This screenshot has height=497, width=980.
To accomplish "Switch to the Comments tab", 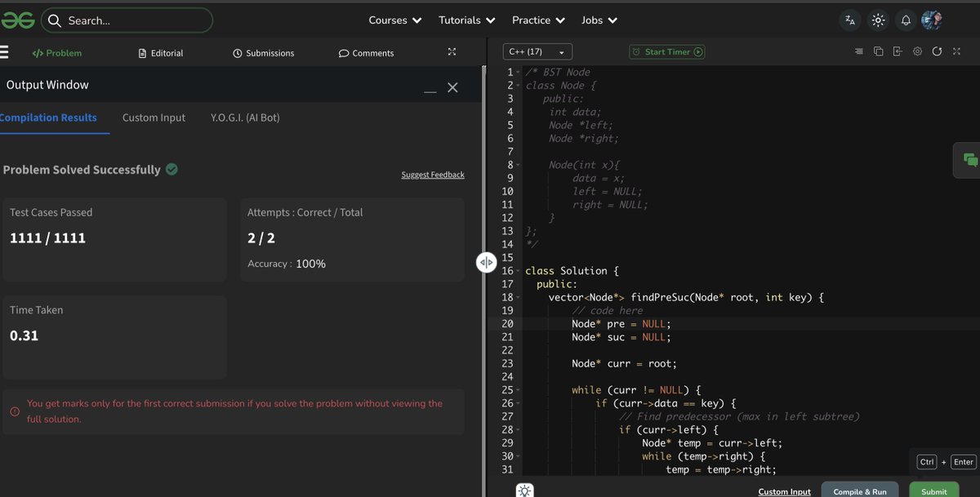I will tap(366, 53).
